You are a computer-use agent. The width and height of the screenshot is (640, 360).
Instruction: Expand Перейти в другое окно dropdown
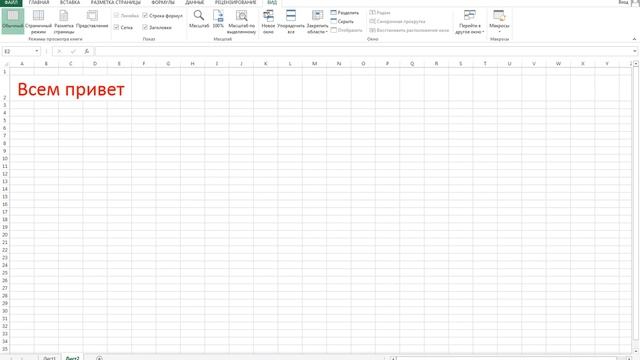[x=469, y=29]
